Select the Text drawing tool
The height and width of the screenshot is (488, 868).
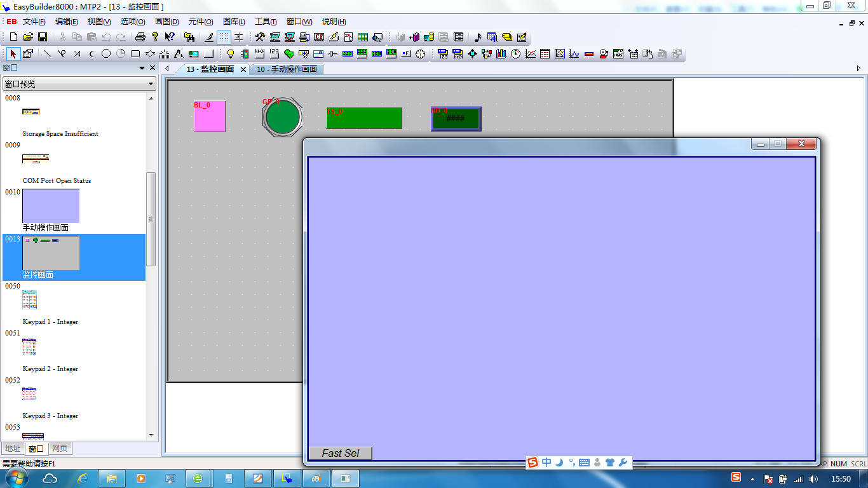(x=179, y=54)
